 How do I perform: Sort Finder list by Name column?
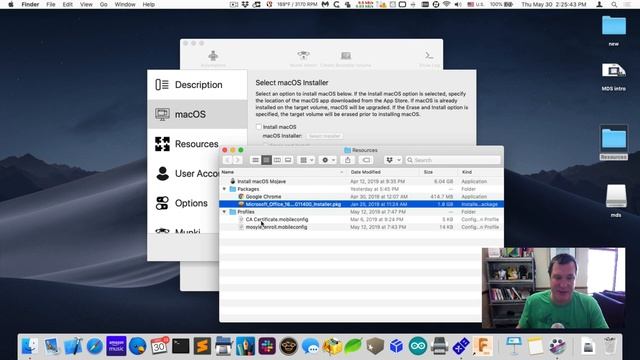tap(283, 172)
